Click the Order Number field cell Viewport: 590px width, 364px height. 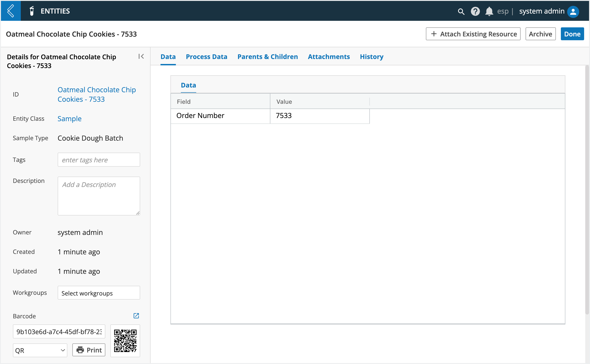[220, 116]
